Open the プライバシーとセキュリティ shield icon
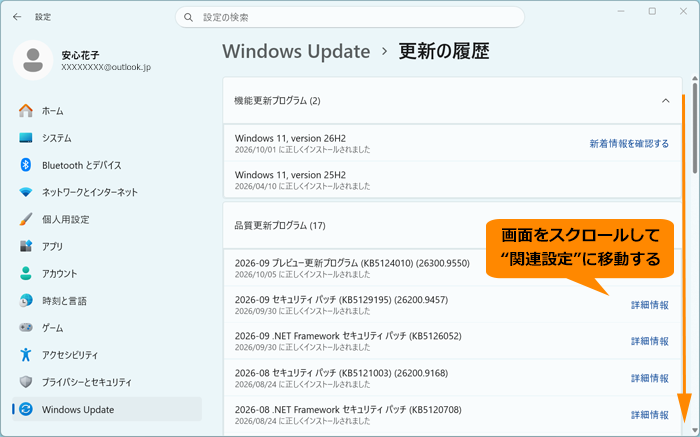This screenshot has height=437, width=700. [x=26, y=382]
